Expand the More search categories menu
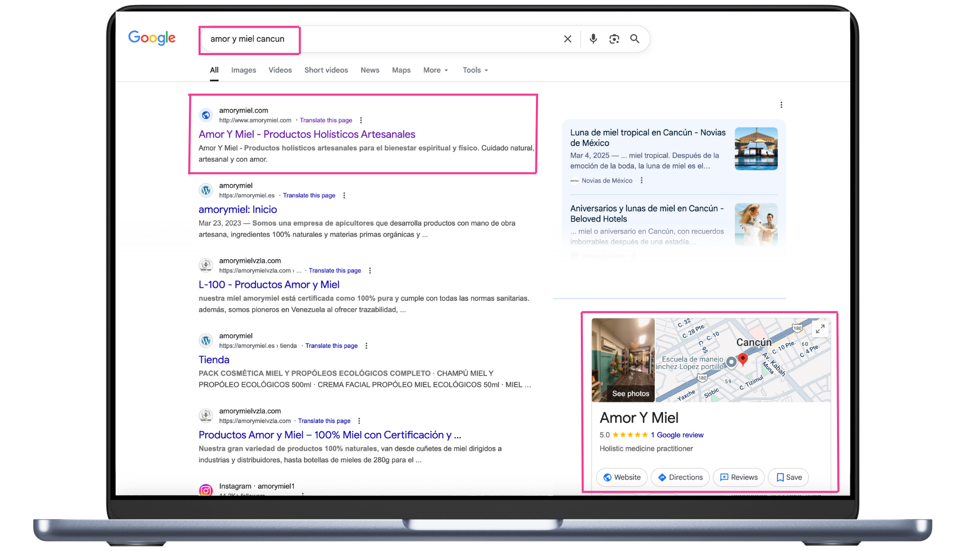The image size is (980, 551). 434,70
